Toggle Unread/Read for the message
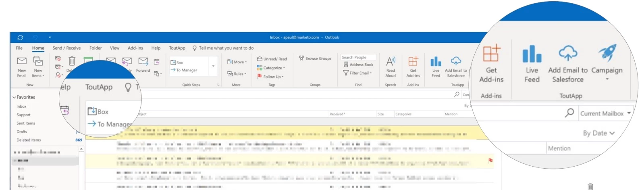The height and width of the screenshot is (190, 644). tap(272, 59)
